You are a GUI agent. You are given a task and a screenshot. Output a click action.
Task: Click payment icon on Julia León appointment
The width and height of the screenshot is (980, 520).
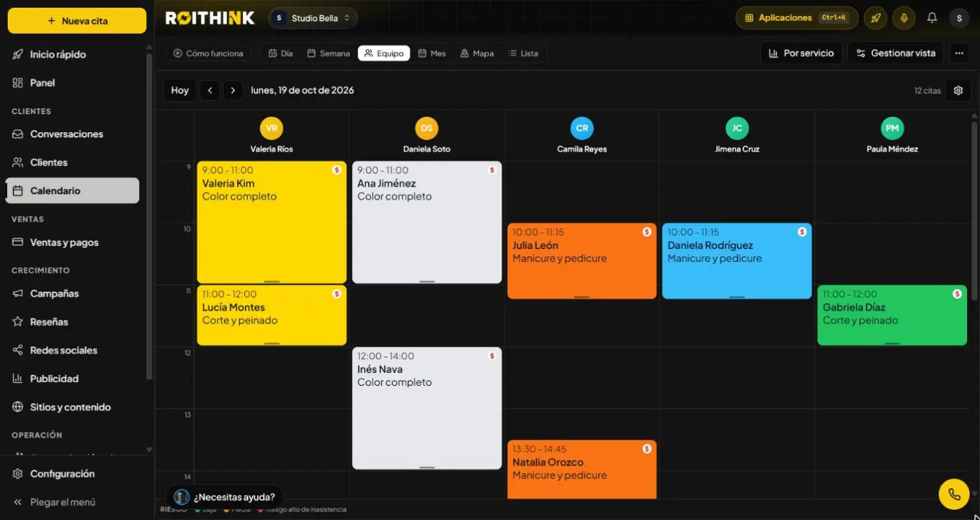(647, 231)
